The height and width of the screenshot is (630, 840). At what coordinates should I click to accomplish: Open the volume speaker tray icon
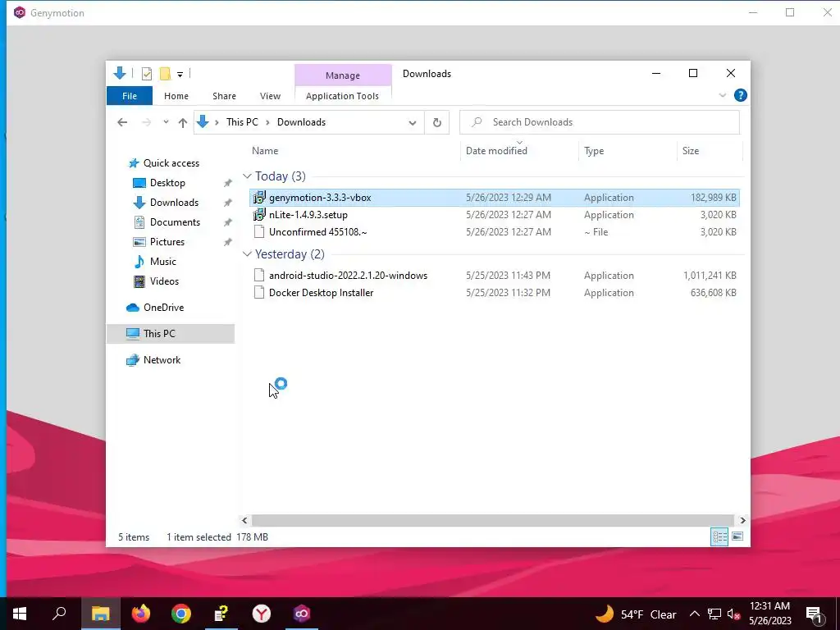tap(733, 614)
